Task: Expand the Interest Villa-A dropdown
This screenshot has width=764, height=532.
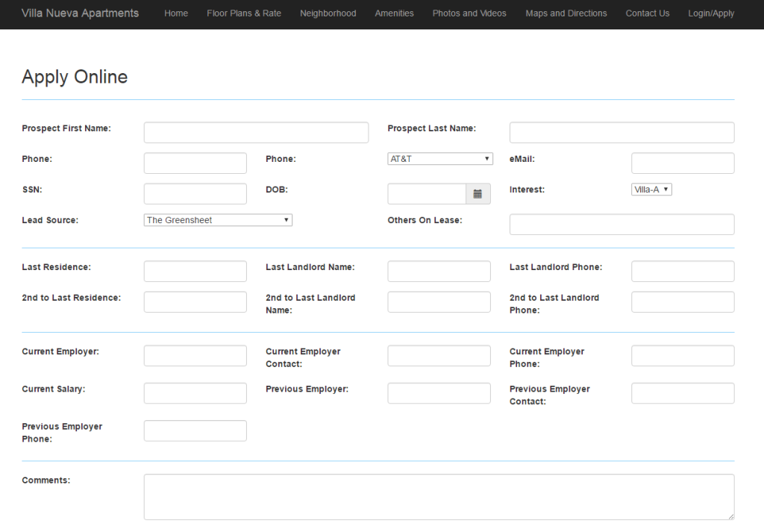Action: pyautogui.click(x=651, y=190)
